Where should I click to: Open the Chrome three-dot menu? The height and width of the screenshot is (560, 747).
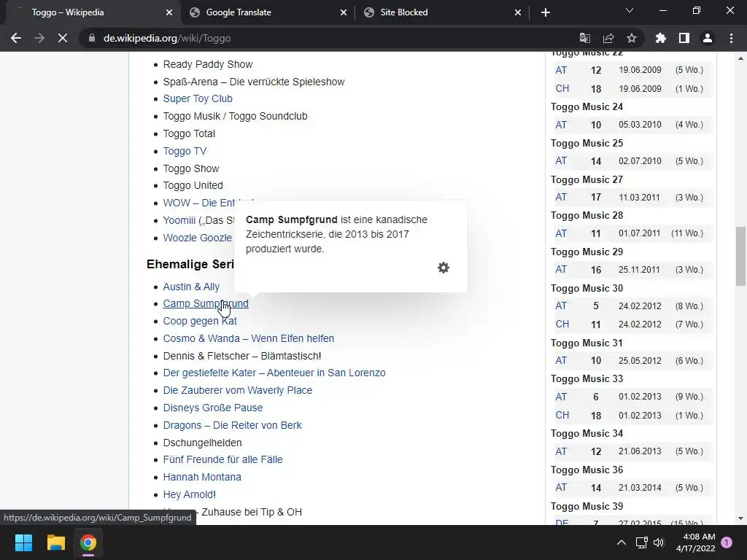[731, 38]
